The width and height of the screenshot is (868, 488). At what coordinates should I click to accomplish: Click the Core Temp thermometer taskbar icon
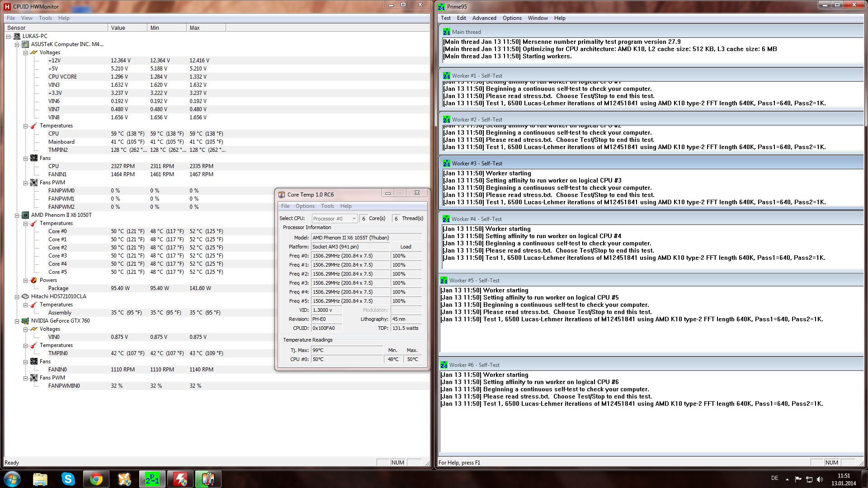[208, 479]
